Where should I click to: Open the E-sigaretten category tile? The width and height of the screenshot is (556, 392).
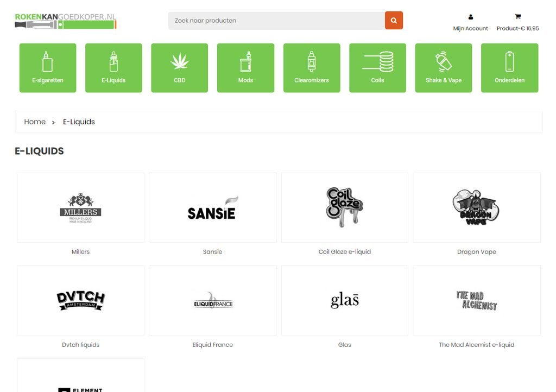pyautogui.click(x=48, y=68)
